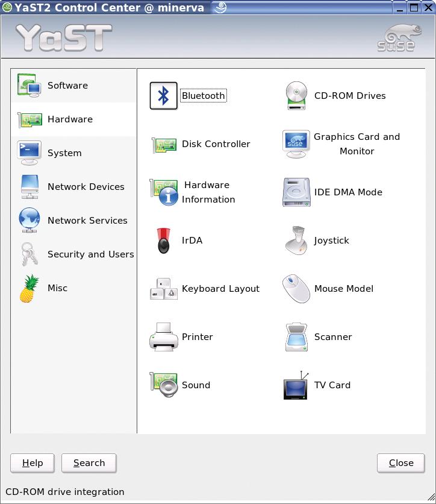Click the CD-ROM Drives text label
The height and width of the screenshot is (504, 436).
point(350,96)
